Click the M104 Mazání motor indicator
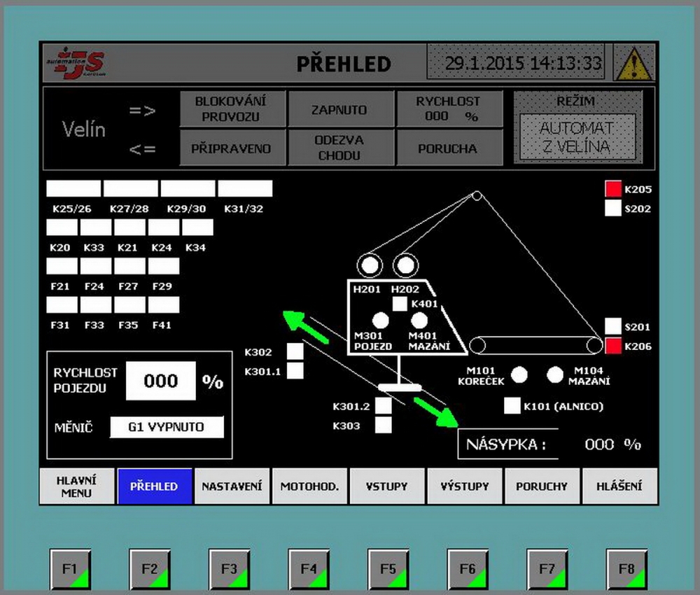 pyautogui.click(x=555, y=375)
